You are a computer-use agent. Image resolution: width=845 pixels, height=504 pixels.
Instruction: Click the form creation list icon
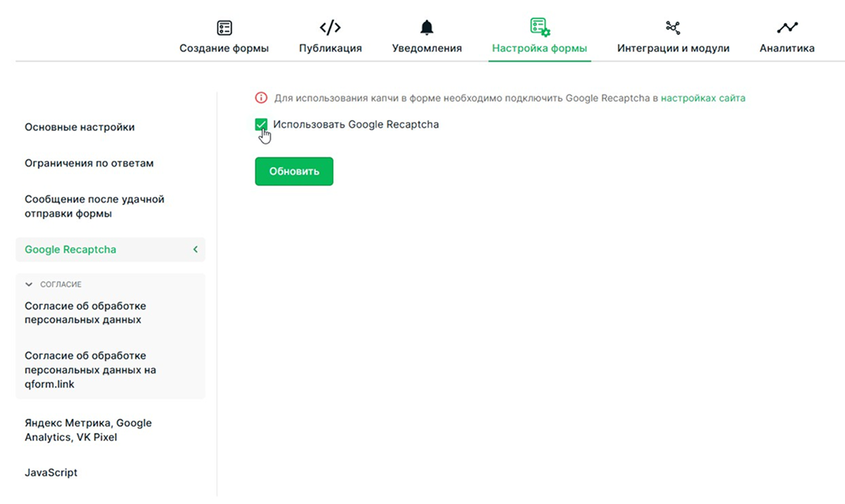click(x=224, y=28)
